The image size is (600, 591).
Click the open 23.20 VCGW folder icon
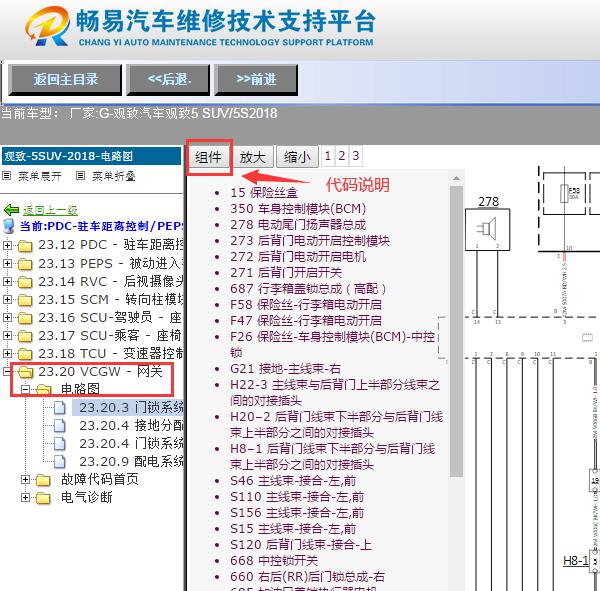(25, 372)
